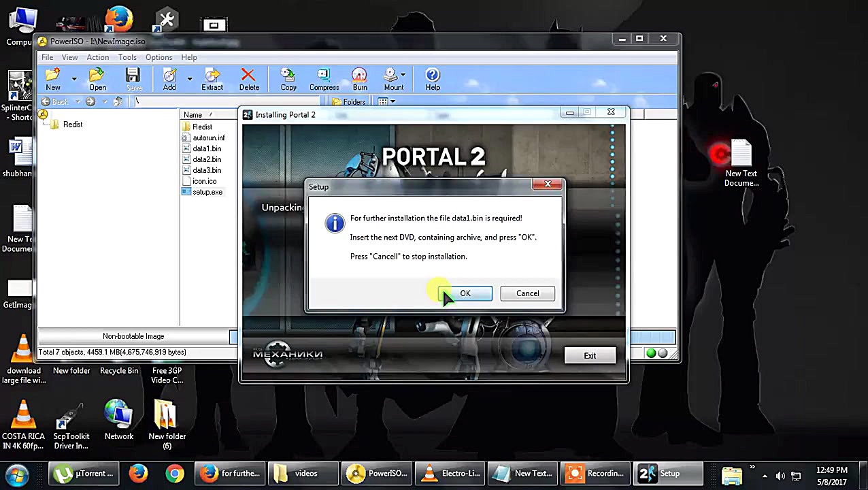The height and width of the screenshot is (490, 868).
Task: Select the Redist folder in tree
Action: [72, 125]
